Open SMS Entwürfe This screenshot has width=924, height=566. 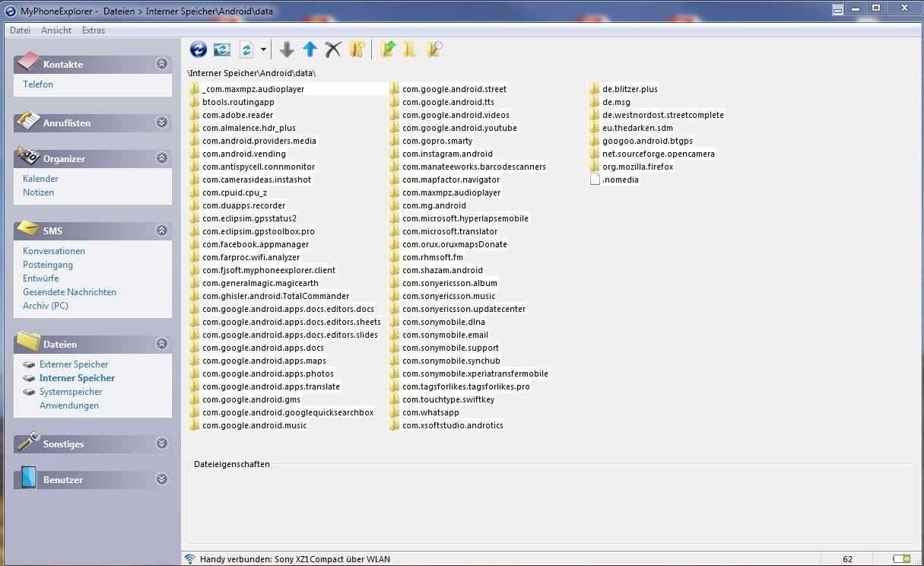point(41,278)
